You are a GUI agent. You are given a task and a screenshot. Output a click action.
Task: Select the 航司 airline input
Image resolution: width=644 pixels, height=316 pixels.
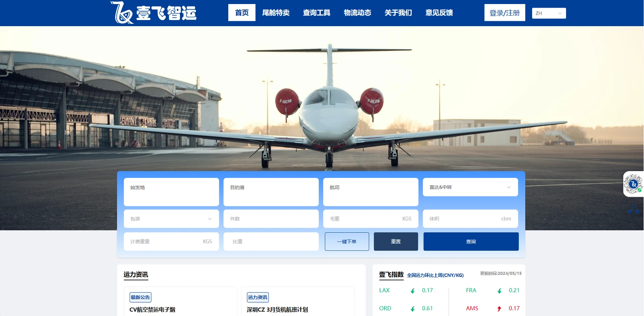click(x=371, y=192)
